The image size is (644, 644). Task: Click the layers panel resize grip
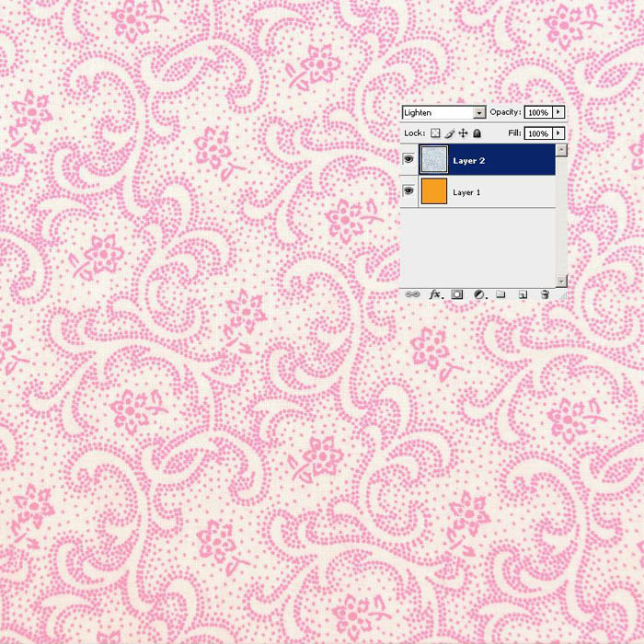point(561,294)
